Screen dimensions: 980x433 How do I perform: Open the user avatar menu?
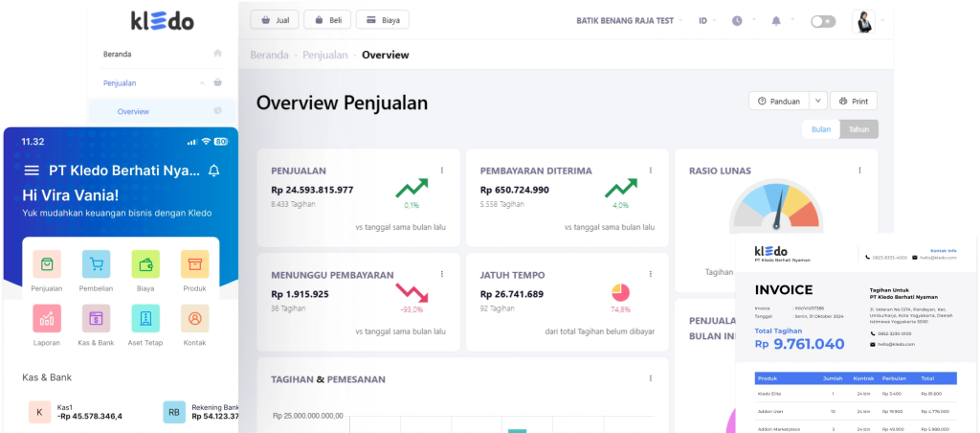863,21
